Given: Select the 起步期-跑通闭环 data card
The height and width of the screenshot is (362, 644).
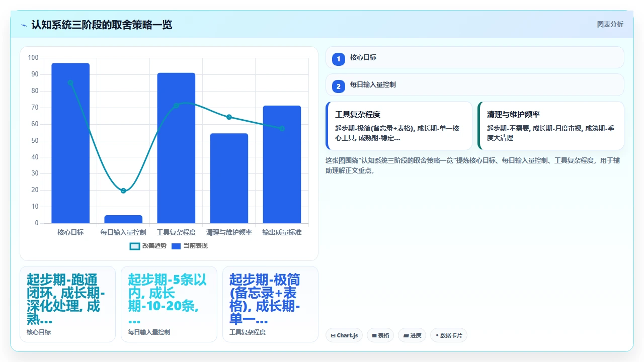Looking at the screenshot, I should pyautogui.click(x=67, y=304).
